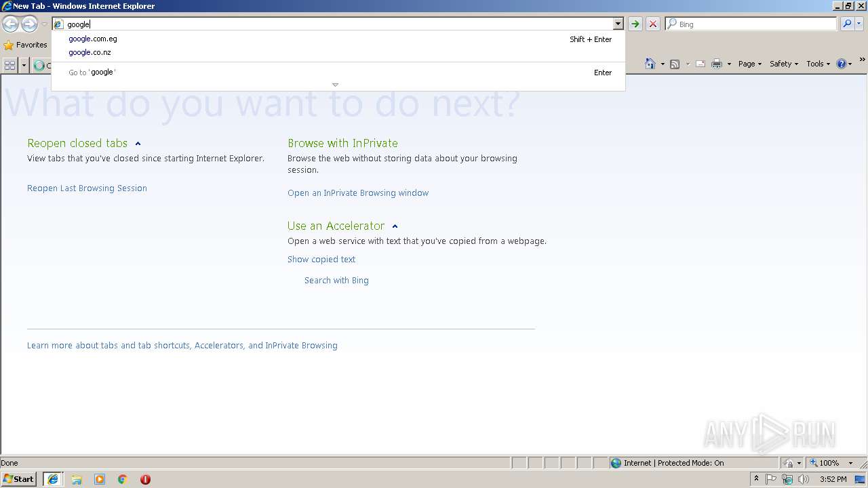
Task: Click the zoom magnifier in status bar
Action: (x=814, y=463)
